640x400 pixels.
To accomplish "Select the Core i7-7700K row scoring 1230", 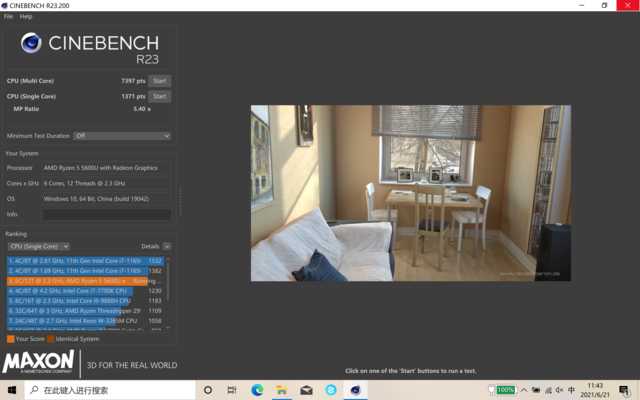I will point(86,291).
